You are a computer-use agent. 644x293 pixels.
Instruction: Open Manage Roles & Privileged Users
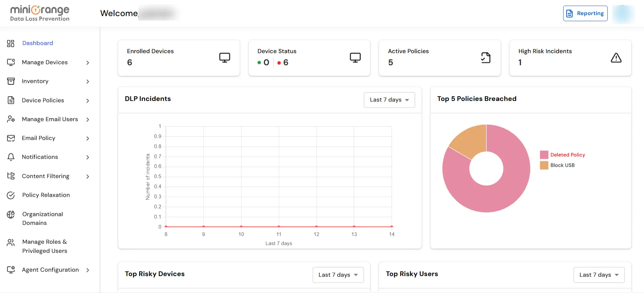pyautogui.click(x=45, y=246)
